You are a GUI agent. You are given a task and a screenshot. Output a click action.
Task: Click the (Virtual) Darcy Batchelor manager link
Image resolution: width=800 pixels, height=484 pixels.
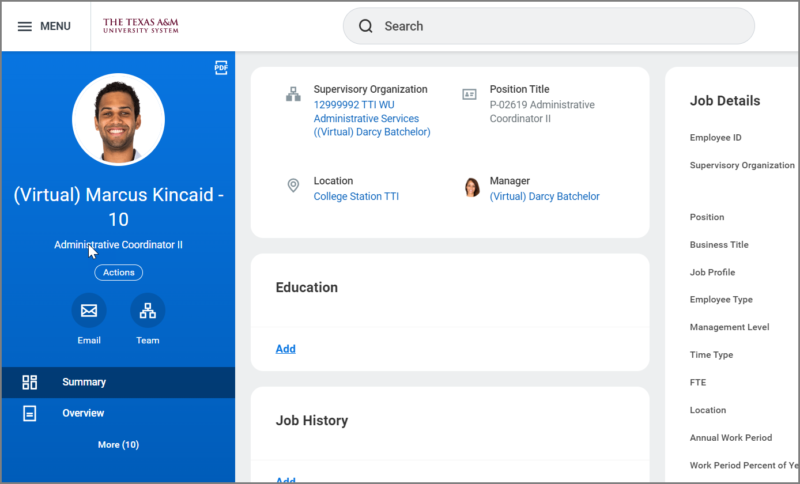click(544, 196)
